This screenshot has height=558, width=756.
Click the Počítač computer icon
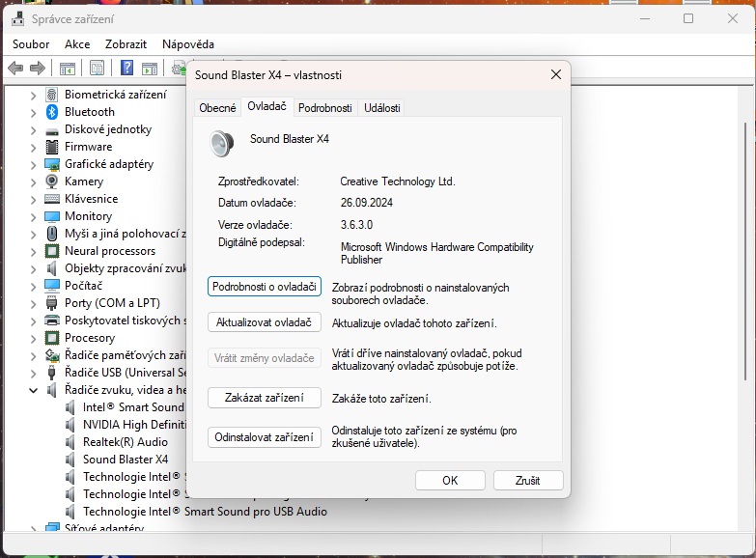pyautogui.click(x=52, y=286)
